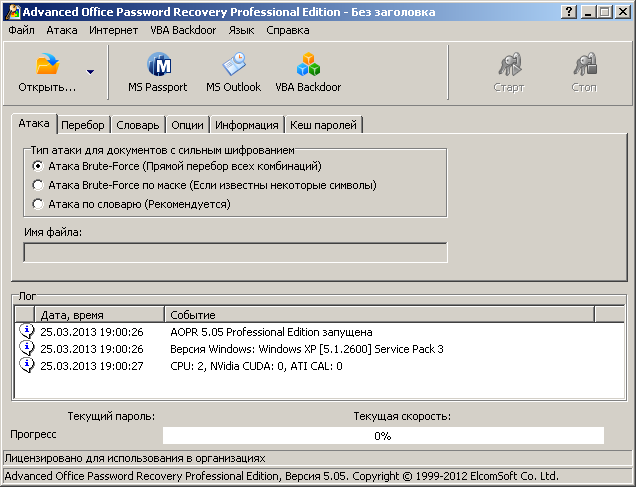Click the Событие column header
The height and width of the screenshot is (487, 636).
[x=380, y=315]
